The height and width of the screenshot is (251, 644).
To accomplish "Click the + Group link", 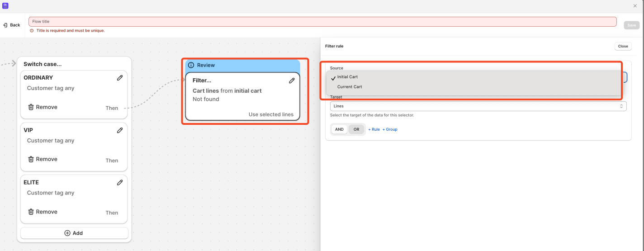I will click(390, 129).
